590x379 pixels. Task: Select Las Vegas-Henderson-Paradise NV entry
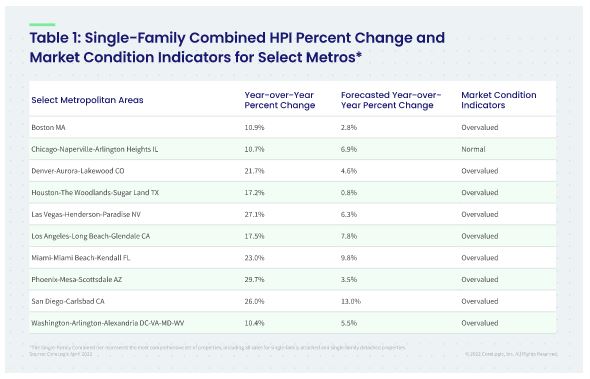tap(86, 215)
